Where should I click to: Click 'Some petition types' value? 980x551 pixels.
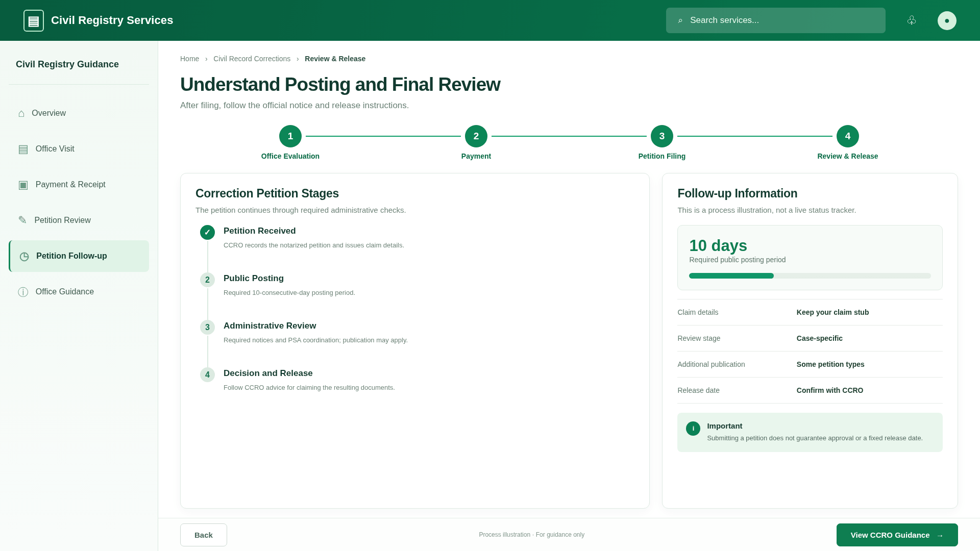pyautogui.click(x=830, y=364)
